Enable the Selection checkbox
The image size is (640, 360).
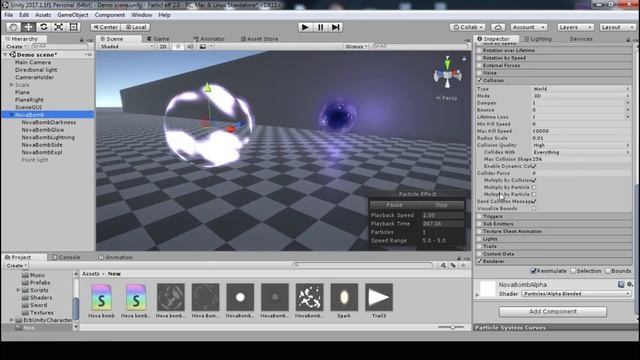[x=573, y=271]
